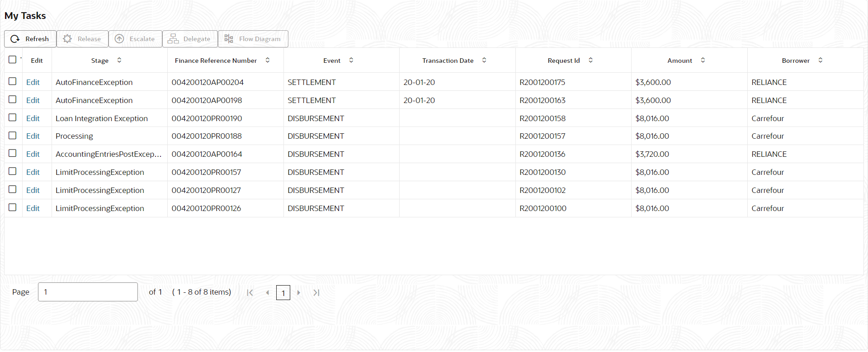Image resolution: width=868 pixels, height=352 pixels.
Task: Open the Flow Diagram button label
Action: click(x=260, y=39)
